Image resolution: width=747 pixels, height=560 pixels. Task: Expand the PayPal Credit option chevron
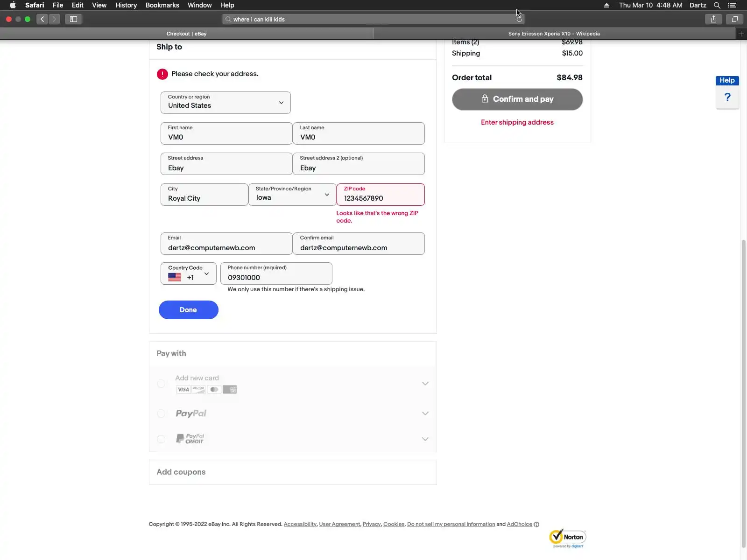click(425, 439)
